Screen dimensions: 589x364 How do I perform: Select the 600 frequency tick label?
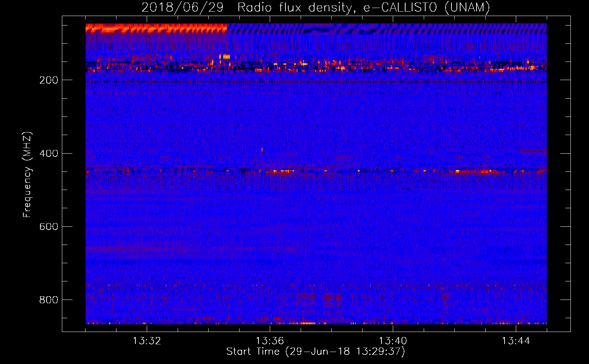click(x=48, y=226)
